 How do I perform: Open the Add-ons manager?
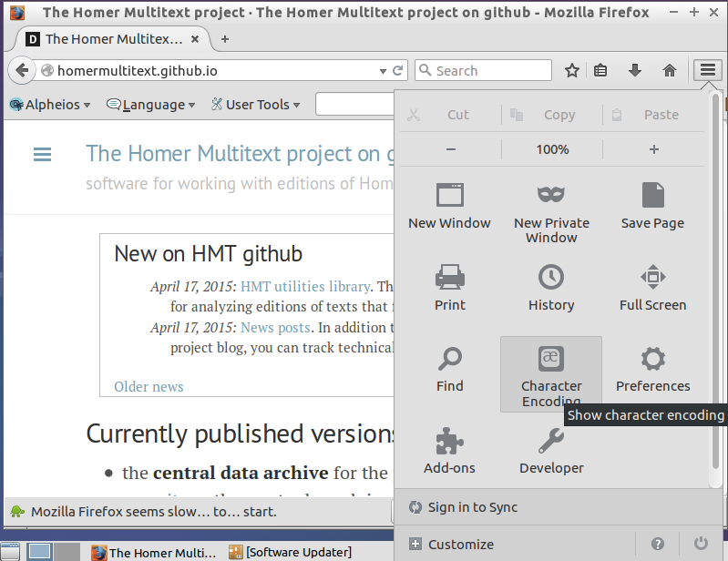click(449, 451)
